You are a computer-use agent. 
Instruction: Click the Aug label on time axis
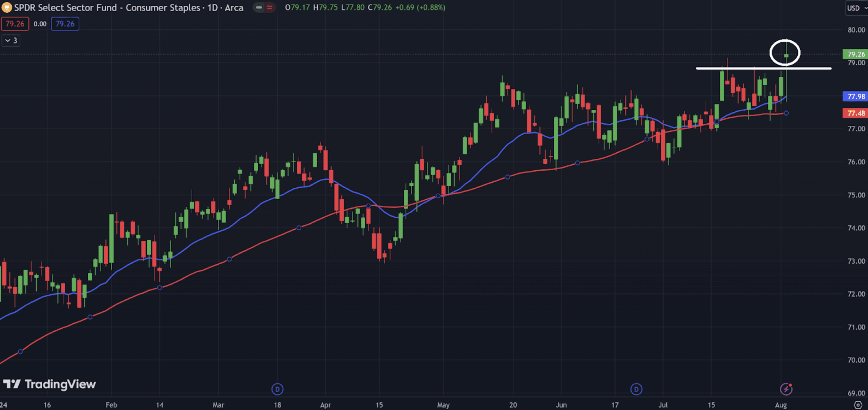[781, 405]
